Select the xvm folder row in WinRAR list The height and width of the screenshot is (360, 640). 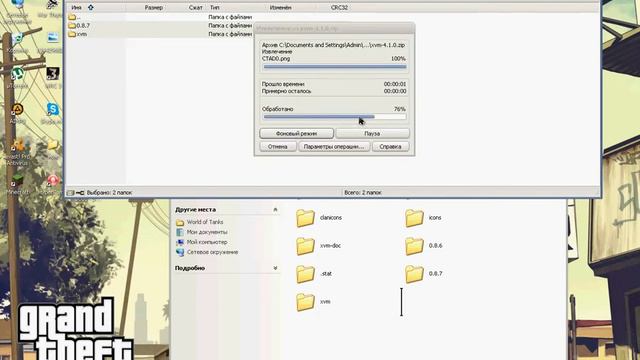coord(159,34)
